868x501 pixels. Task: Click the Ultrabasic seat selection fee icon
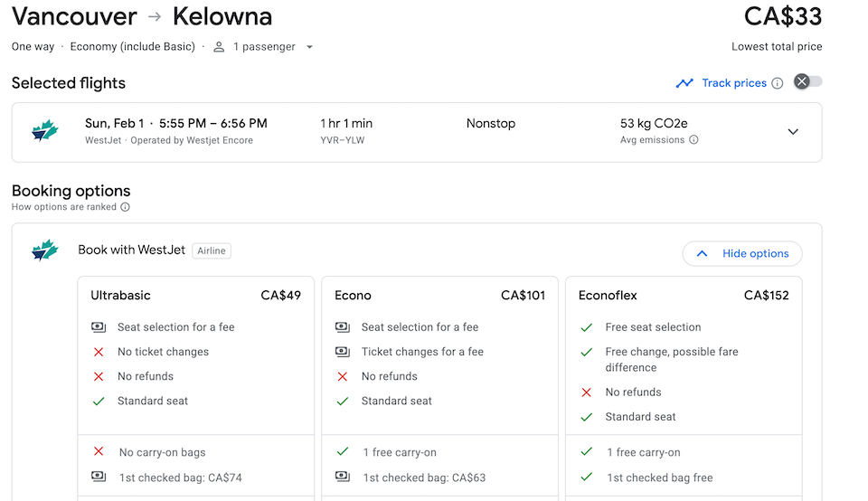tap(99, 327)
